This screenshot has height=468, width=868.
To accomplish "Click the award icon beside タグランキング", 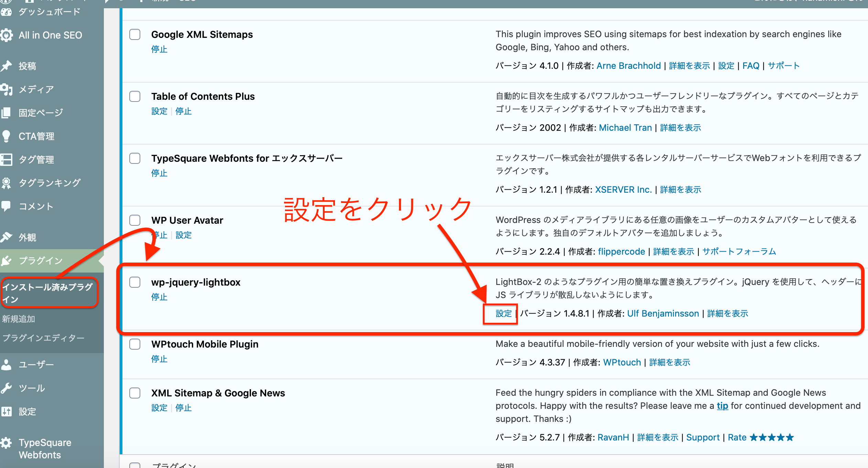I will 6,183.
